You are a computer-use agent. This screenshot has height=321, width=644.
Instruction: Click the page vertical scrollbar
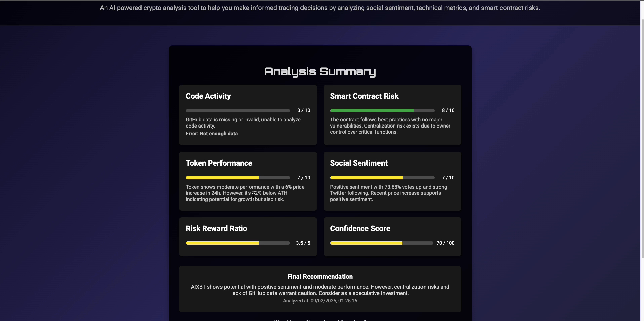(642, 138)
